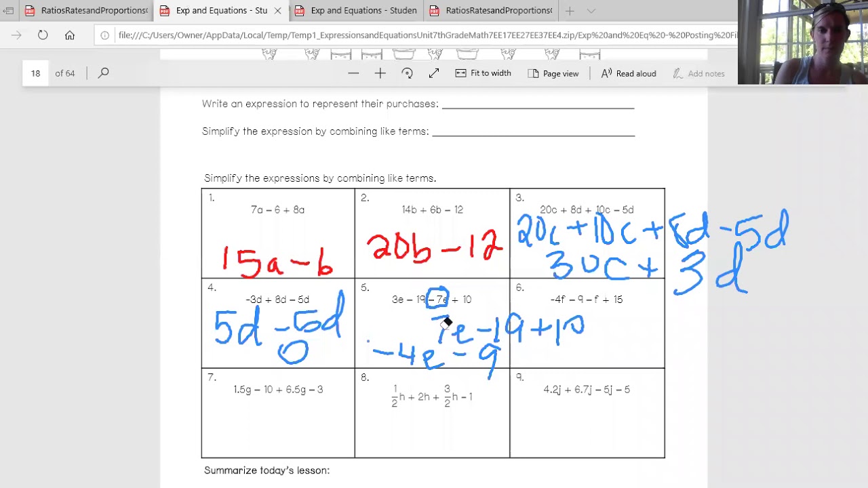
Task: Click the forward navigation arrow
Action: tap(16, 35)
